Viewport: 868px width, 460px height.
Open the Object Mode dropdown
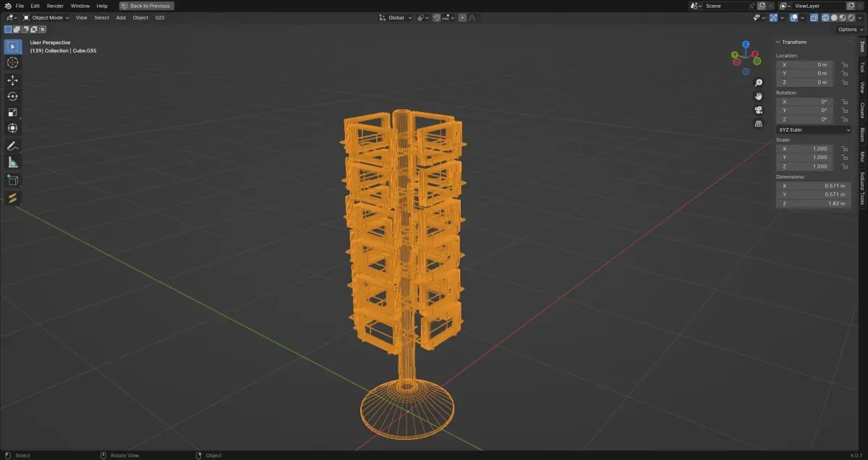(x=46, y=17)
